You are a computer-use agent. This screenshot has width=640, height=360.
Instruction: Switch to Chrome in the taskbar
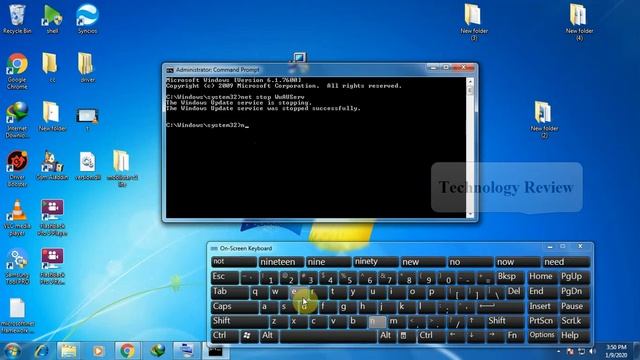127,351
